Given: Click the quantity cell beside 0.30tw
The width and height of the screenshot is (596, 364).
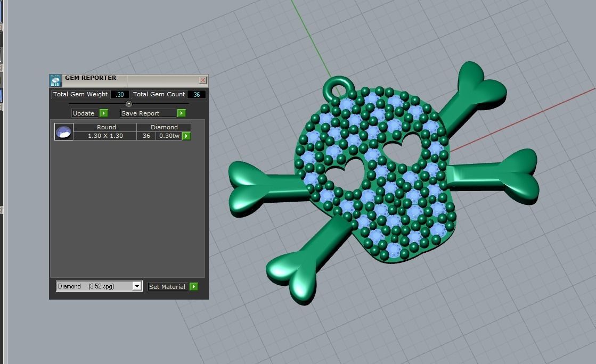Looking at the screenshot, I should [x=146, y=136].
